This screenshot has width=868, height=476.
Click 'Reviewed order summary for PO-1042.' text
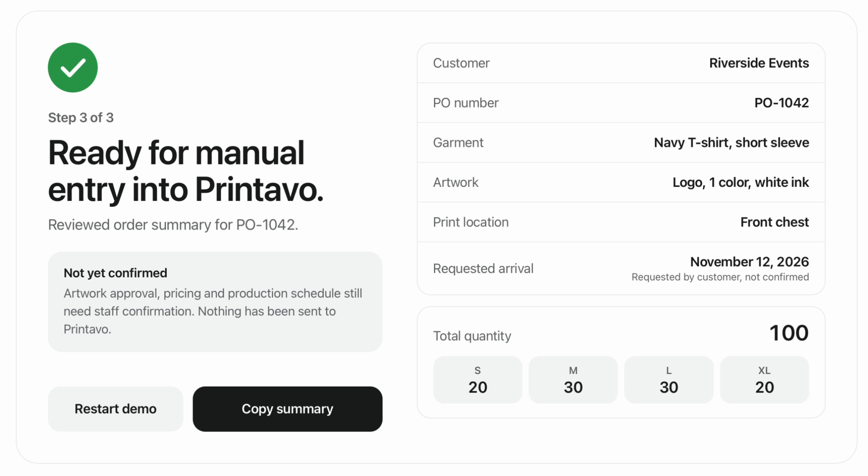(x=173, y=225)
